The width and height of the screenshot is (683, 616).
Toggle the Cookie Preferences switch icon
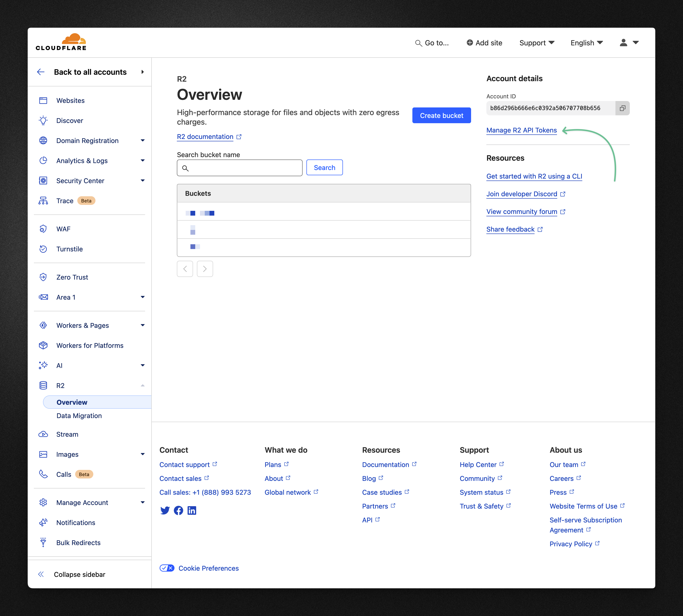[167, 568]
